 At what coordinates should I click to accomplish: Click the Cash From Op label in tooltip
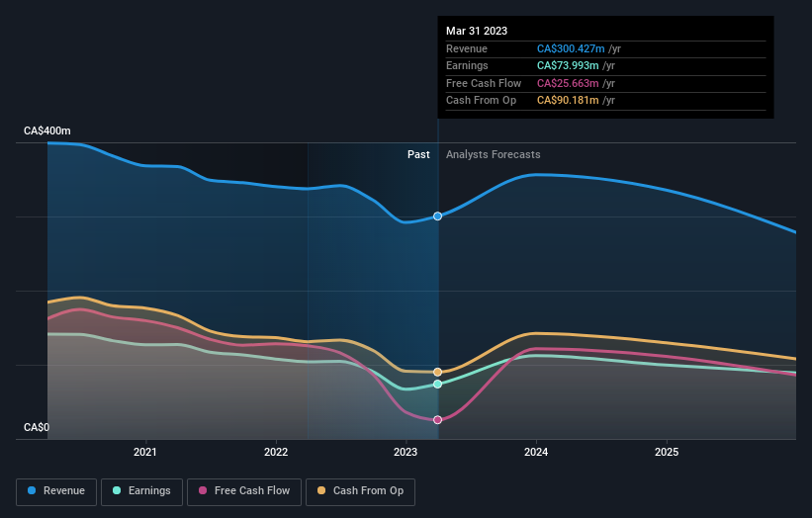[x=481, y=101]
